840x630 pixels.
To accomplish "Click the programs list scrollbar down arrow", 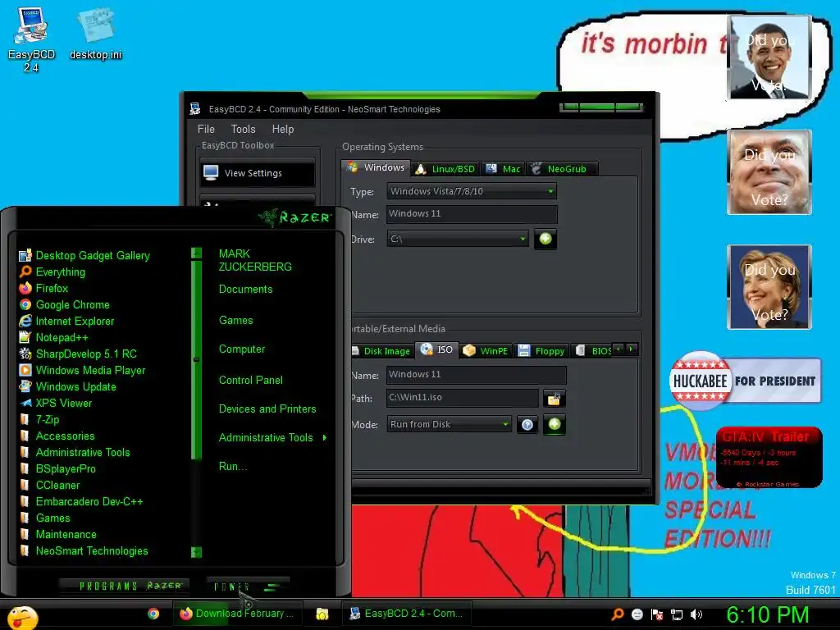I will [197, 552].
